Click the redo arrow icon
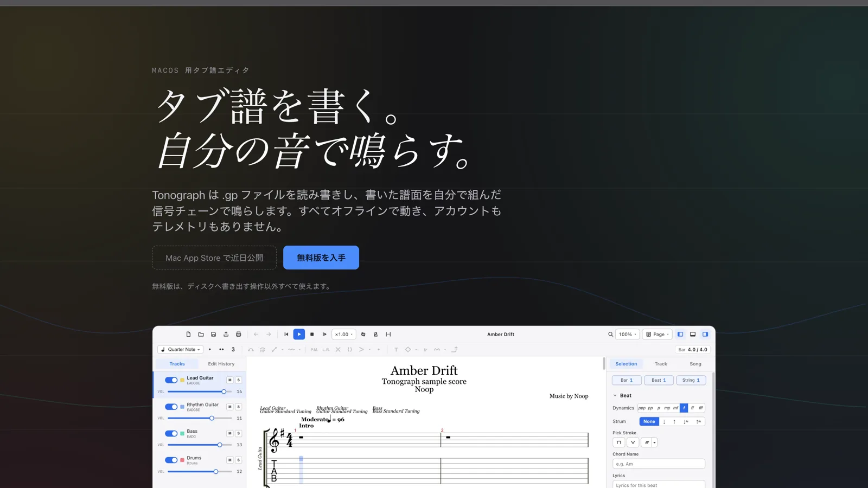868x488 pixels. pos(269,335)
